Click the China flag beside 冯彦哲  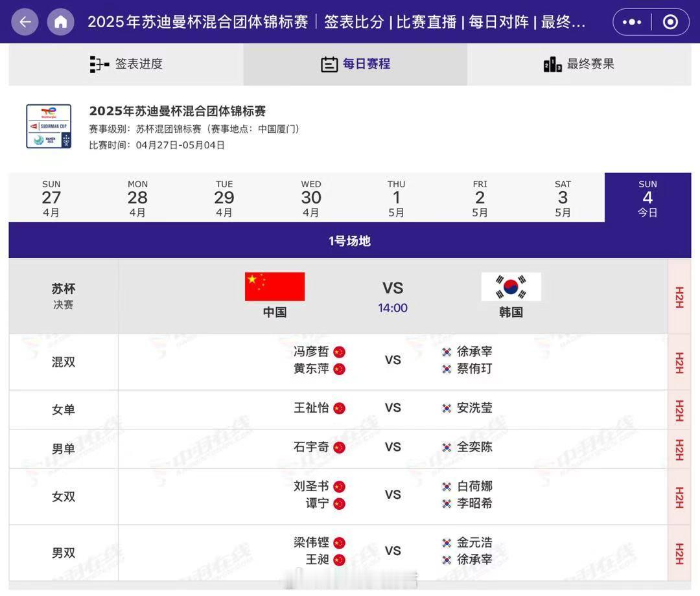(x=339, y=352)
